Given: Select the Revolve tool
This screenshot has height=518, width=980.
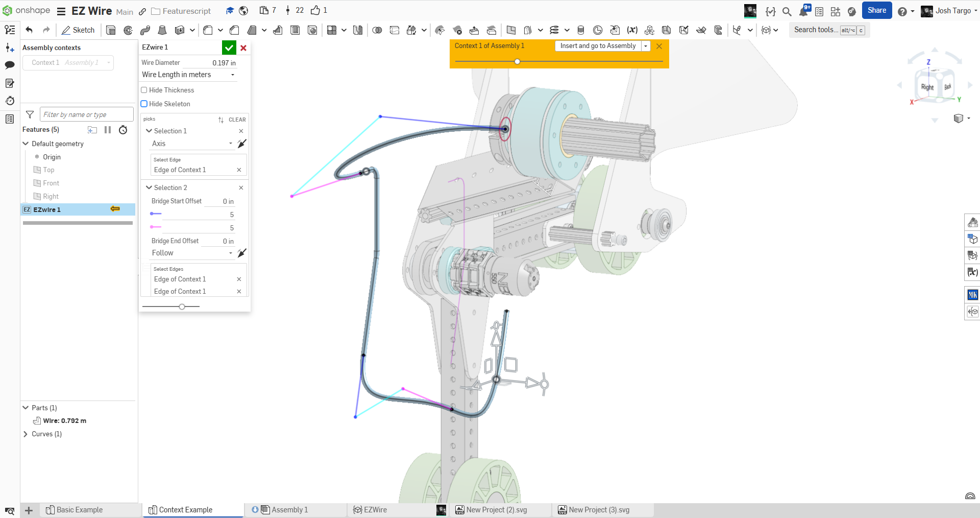Looking at the screenshot, I should click(128, 30).
